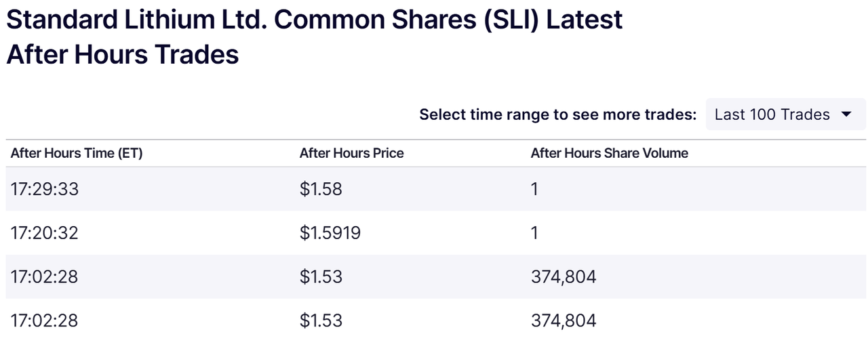868x340 pixels.
Task: Click the After Hours Share Volume header
Action: (x=609, y=154)
